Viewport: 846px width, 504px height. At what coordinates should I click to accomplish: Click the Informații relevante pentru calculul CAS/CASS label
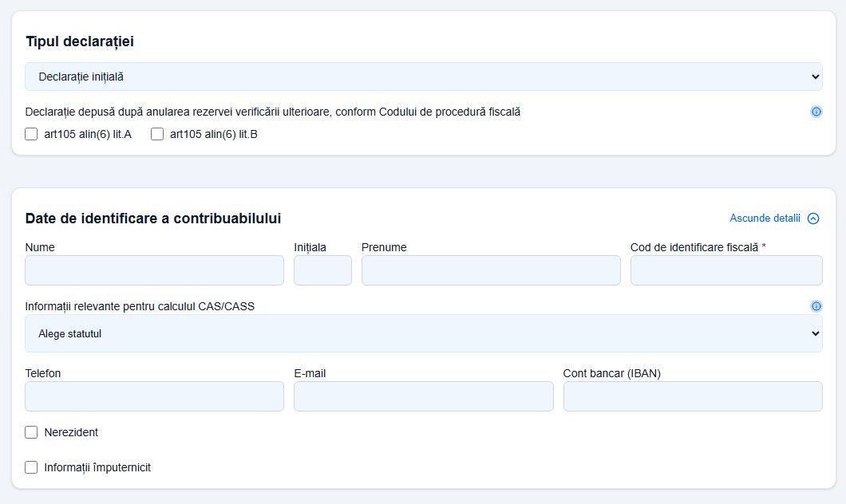pos(140,306)
